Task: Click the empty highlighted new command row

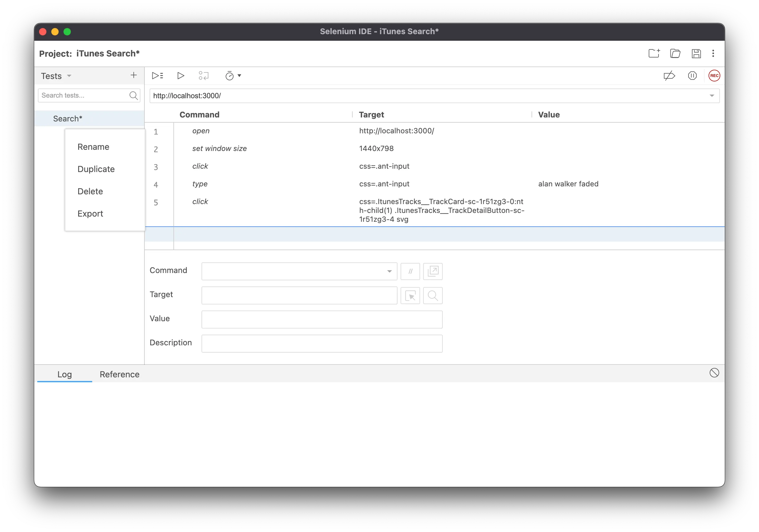Action: [434, 234]
